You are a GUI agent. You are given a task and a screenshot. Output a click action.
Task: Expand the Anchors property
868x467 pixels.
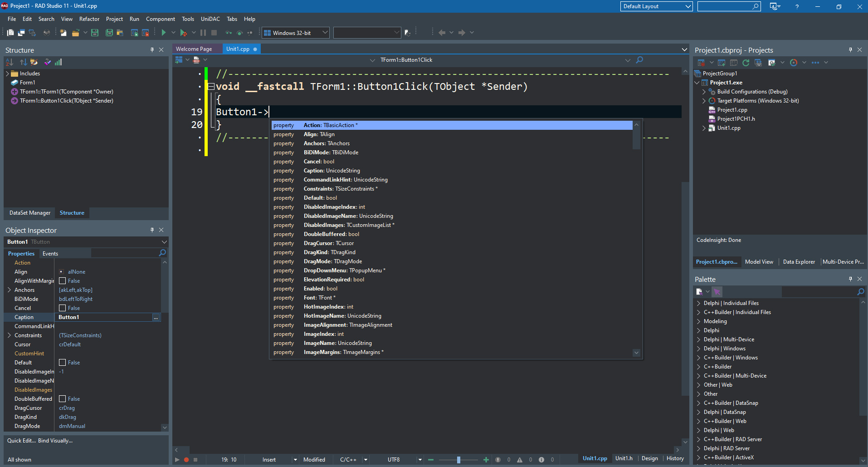(9, 290)
